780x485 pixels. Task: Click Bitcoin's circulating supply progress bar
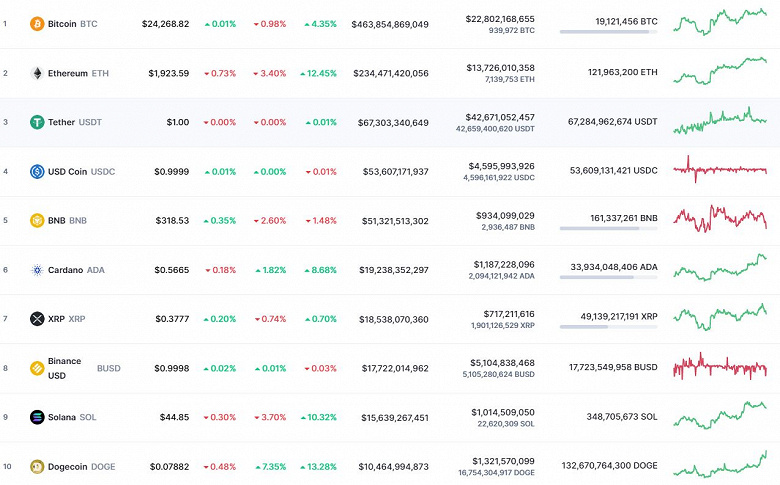click(608, 32)
